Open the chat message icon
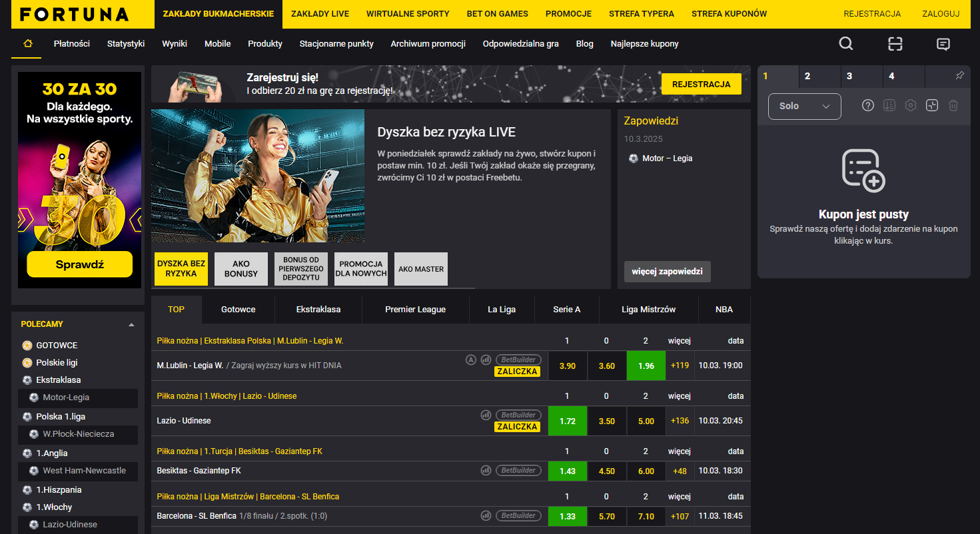This screenshot has height=534, width=980. (x=943, y=44)
